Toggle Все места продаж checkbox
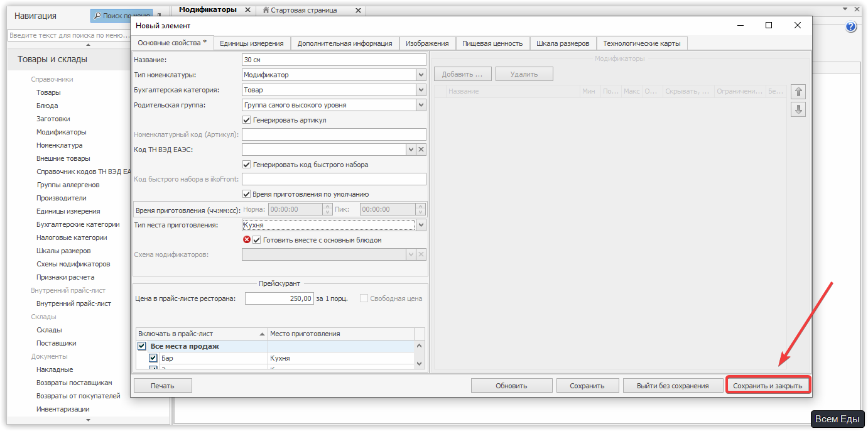 (141, 346)
